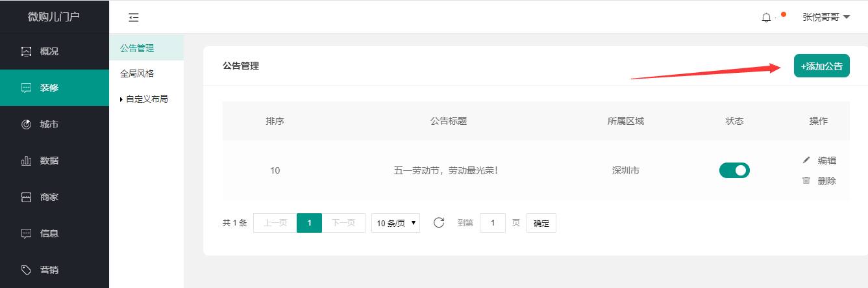Click the 营销 tag icon in sidebar
The width and height of the screenshot is (868, 288).
pos(27,270)
